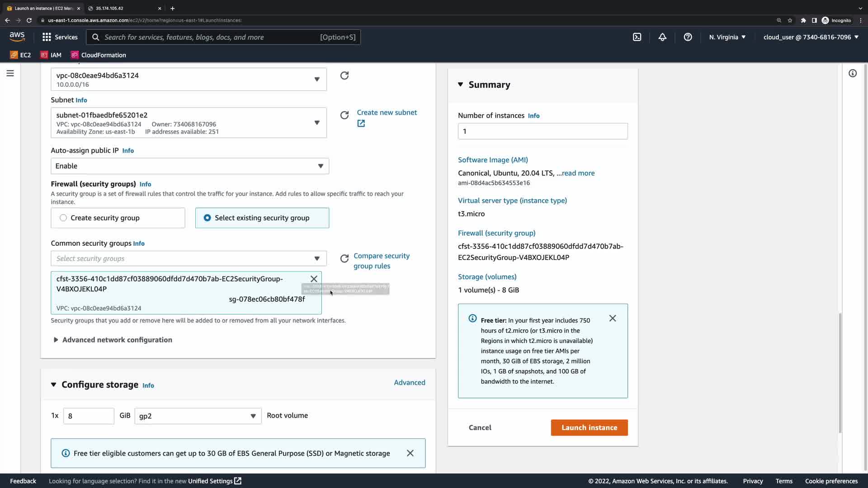This screenshot has width=868, height=488.
Task: Select the Create security group radio option
Action: 63,218
